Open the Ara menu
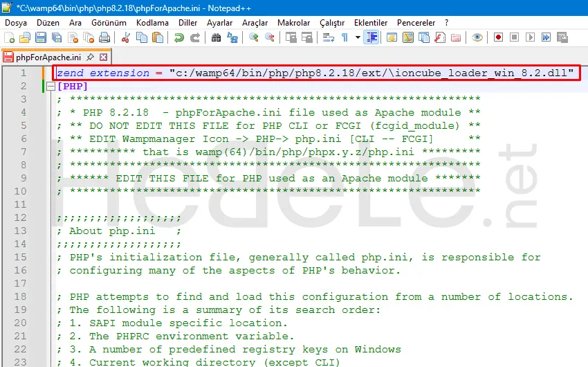Viewport: 588px width, 367px height. pos(75,23)
